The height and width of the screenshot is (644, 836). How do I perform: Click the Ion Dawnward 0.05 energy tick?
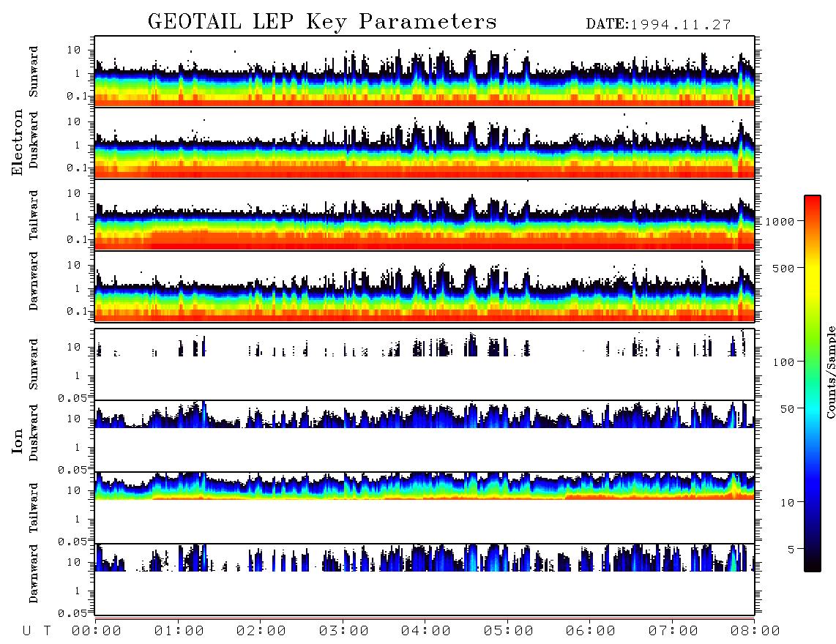(72, 613)
